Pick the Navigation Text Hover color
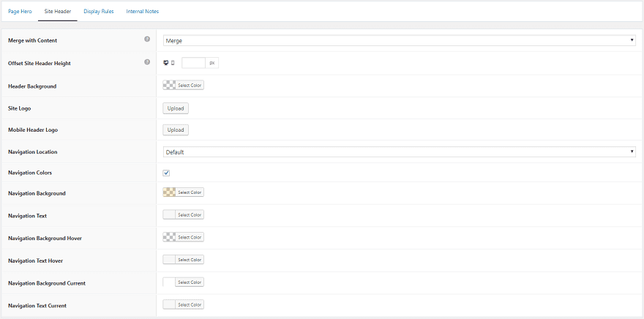This screenshot has width=644, height=319. click(x=183, y=260)
